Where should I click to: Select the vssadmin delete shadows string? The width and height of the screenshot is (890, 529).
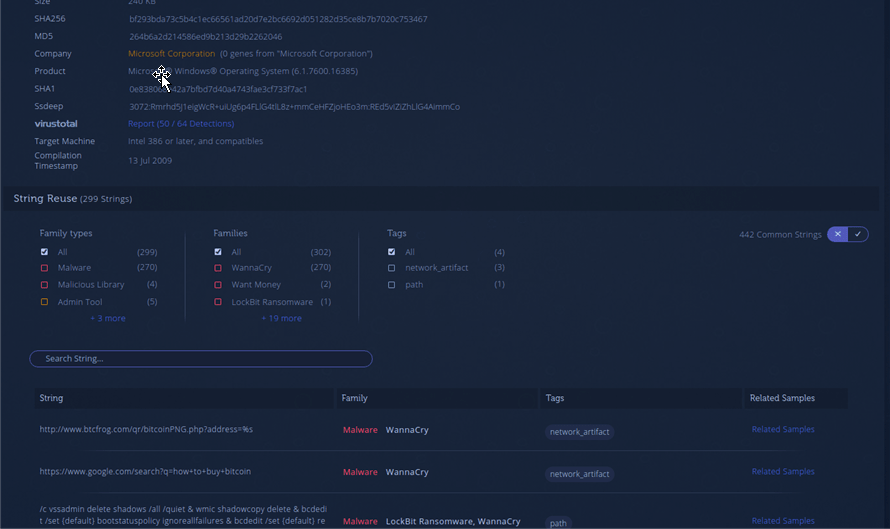[x=183, y=515]
